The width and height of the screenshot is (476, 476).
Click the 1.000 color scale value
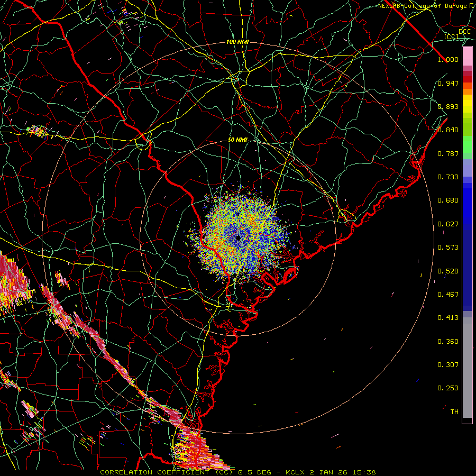click(x=448, y=59)
